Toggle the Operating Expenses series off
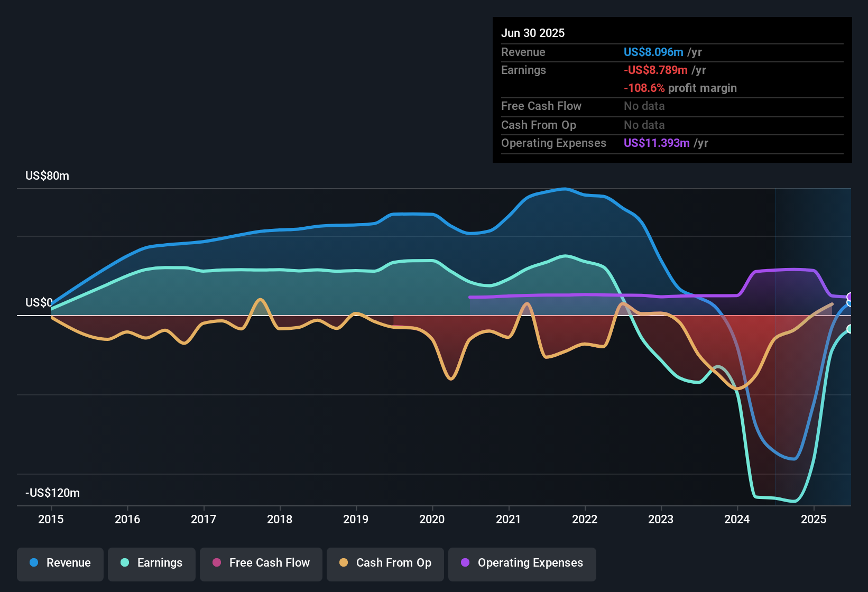Image resolution: width=868 pixels, height=592 pixels. pyautogui.click(x=522, y=563)
